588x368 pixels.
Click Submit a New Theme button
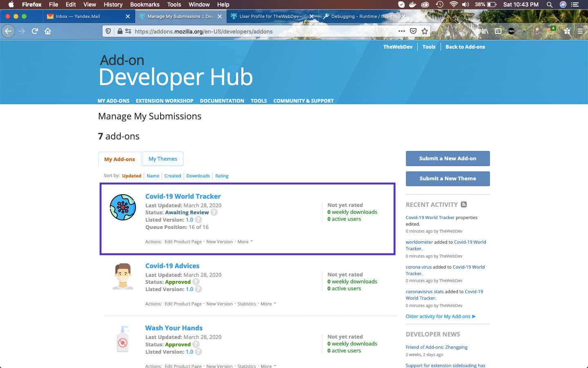click(448, 178)
